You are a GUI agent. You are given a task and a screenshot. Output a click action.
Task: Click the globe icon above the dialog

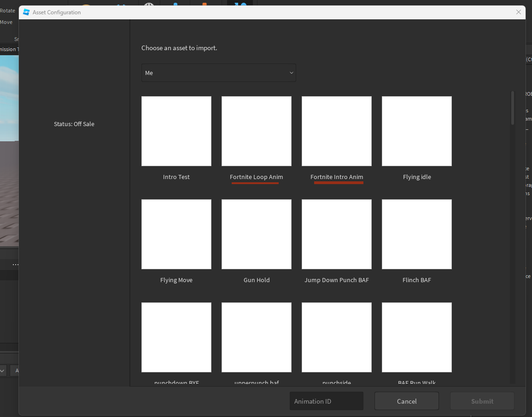(148, 5)
